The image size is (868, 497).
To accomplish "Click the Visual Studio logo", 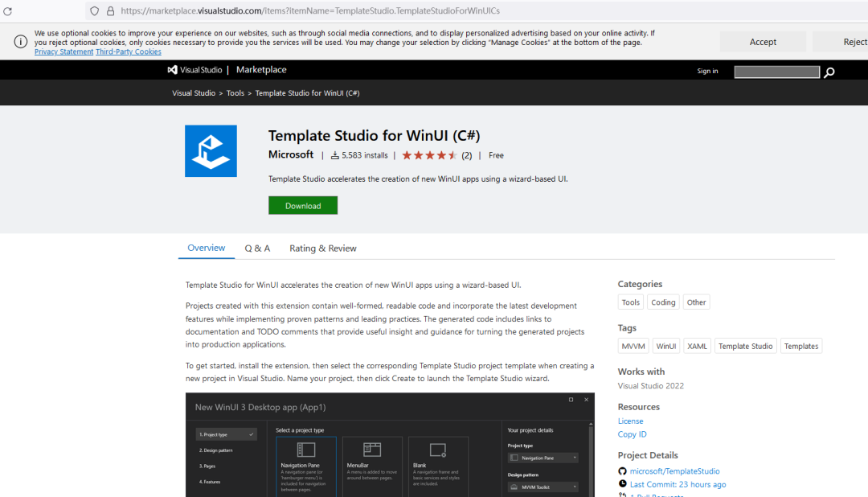I will (194, 70).
